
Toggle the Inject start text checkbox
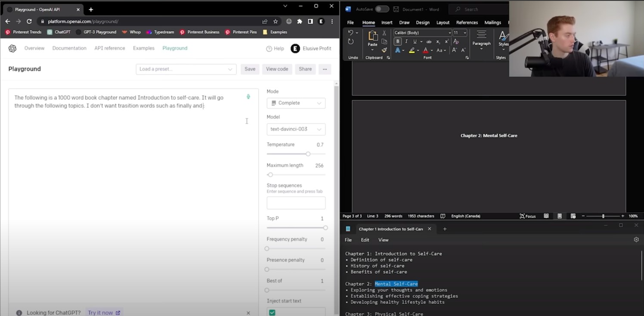(272, 313)
